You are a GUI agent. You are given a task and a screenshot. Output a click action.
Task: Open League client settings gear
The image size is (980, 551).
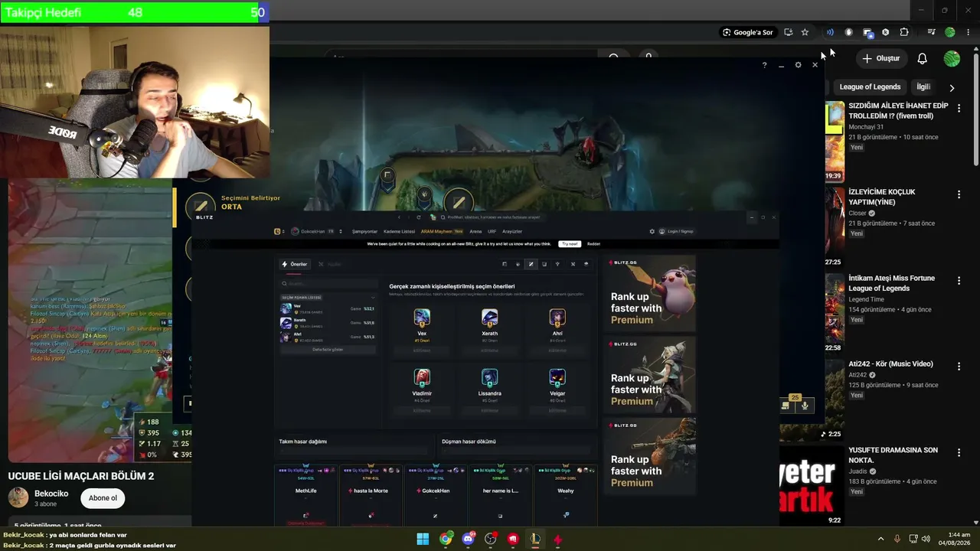(798, 65)
